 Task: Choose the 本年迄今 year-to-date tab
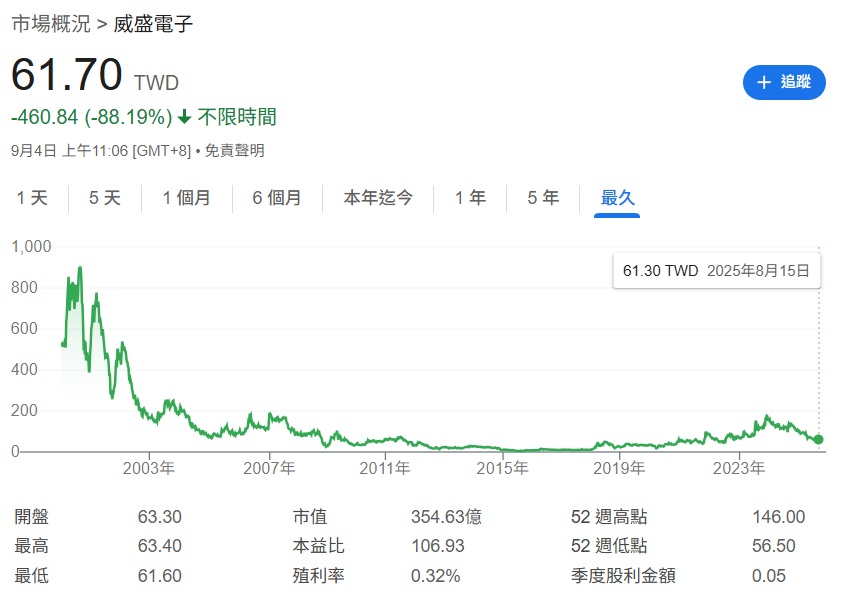click(x=378, y=198)
